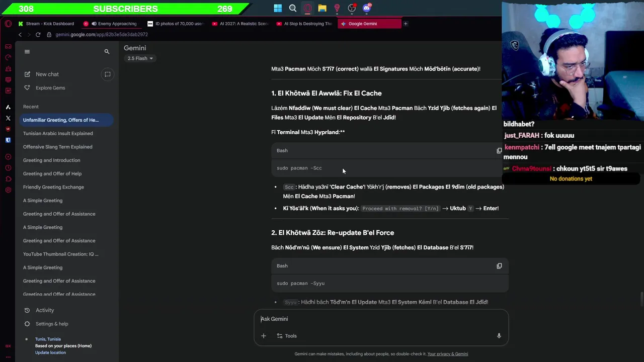Viewport: 644px width, 362px height.
Task: Click the red pin app taskbar icon
Action: point(337,8)
